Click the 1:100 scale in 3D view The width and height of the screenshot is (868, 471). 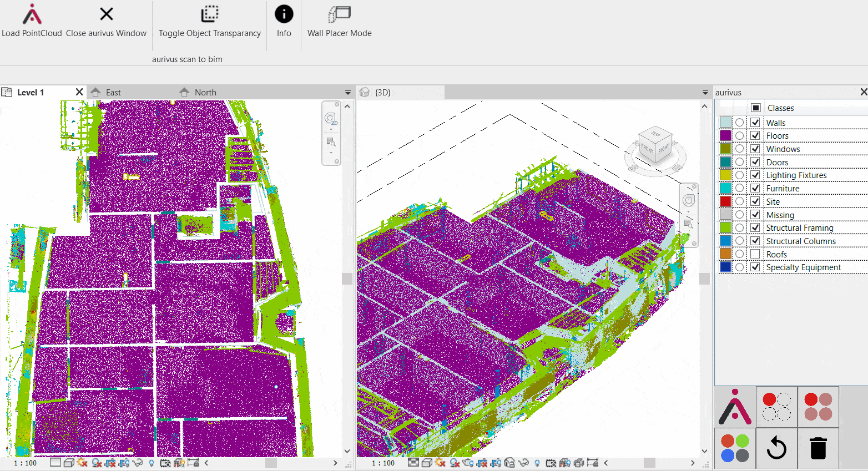(x=383, y=463)
